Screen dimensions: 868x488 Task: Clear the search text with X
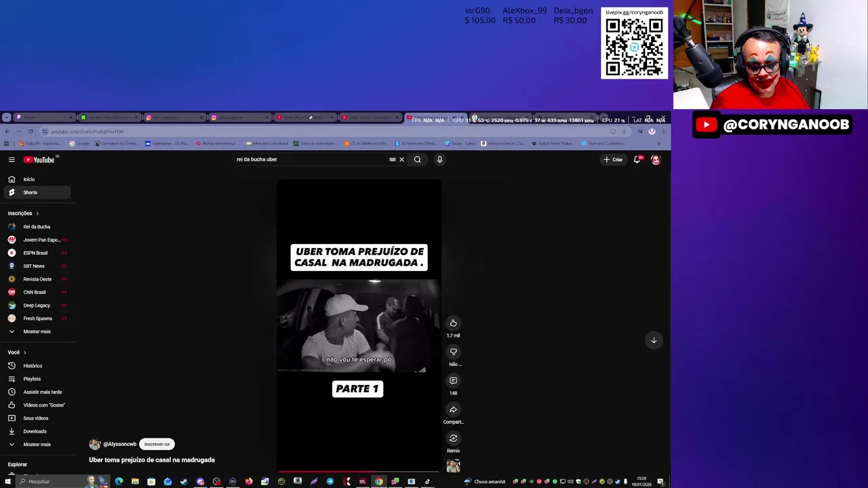(401, 159)
